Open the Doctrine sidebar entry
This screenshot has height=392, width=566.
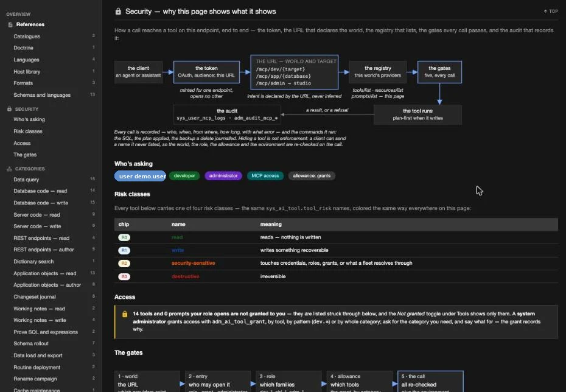[x=24, y=47]
